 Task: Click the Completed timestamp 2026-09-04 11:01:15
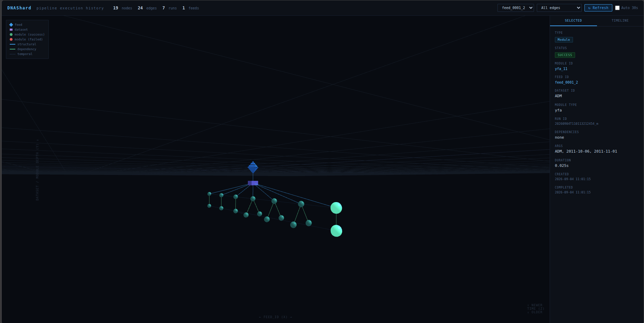pyautogui.click(x=573, y=192)
